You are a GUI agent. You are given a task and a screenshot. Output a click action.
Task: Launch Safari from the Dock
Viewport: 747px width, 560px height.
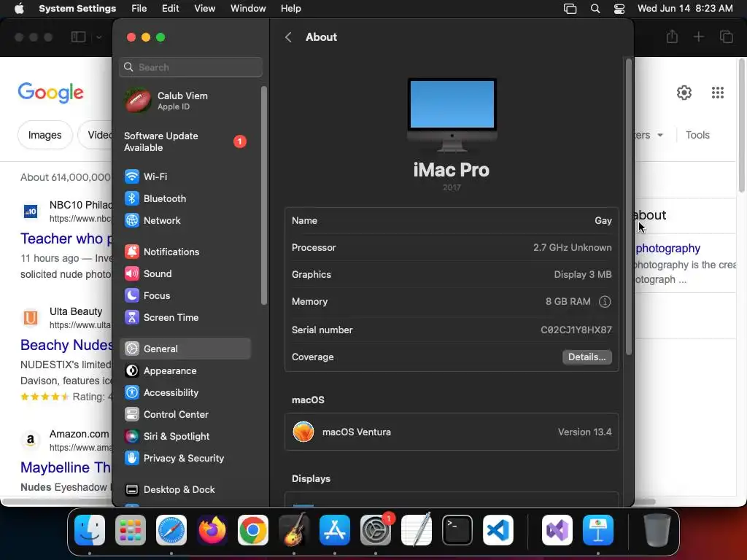pyautogui.click(x=171, y=530)
